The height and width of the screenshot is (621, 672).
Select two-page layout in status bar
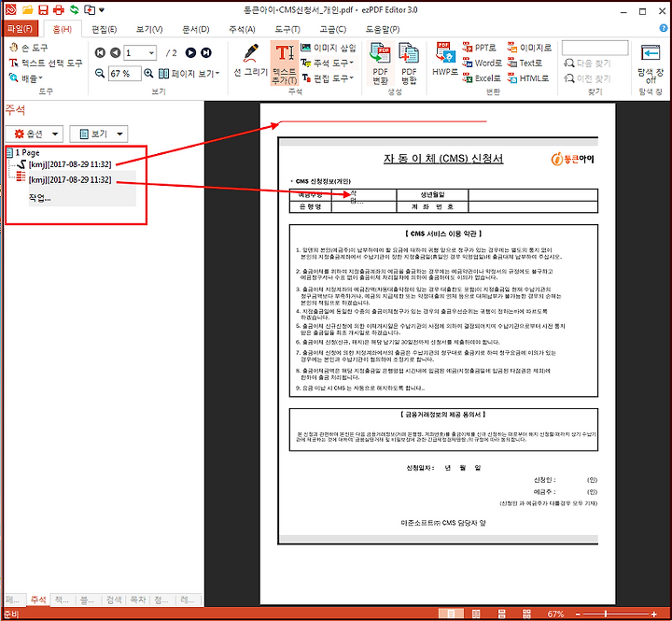pos(475,614)
